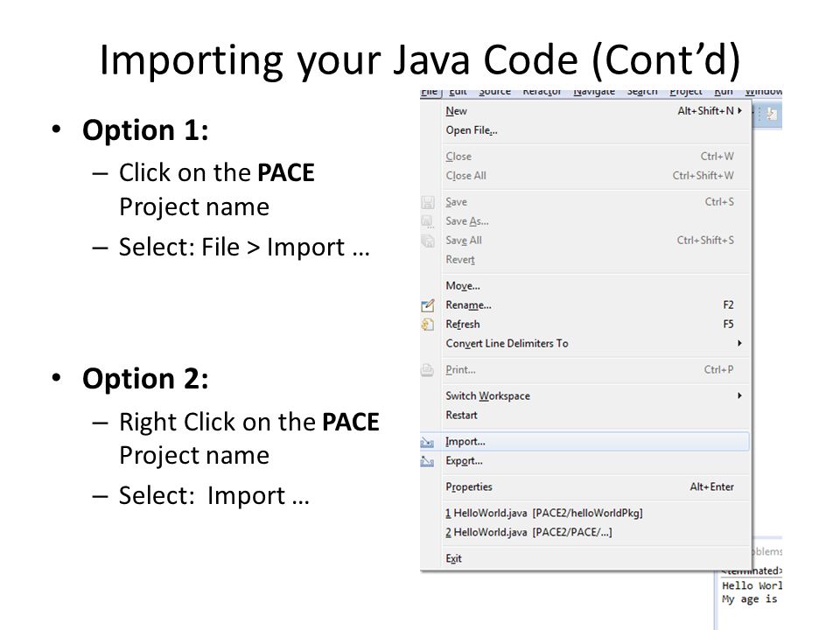Click the Print printer icon
The height and width of the screenshot is (630, 840).
(428, 370)
